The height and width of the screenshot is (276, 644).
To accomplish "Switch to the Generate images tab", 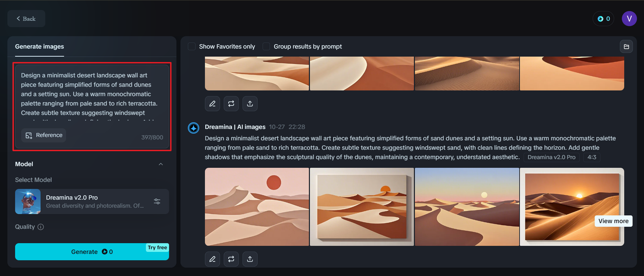I will click(39, 46).
